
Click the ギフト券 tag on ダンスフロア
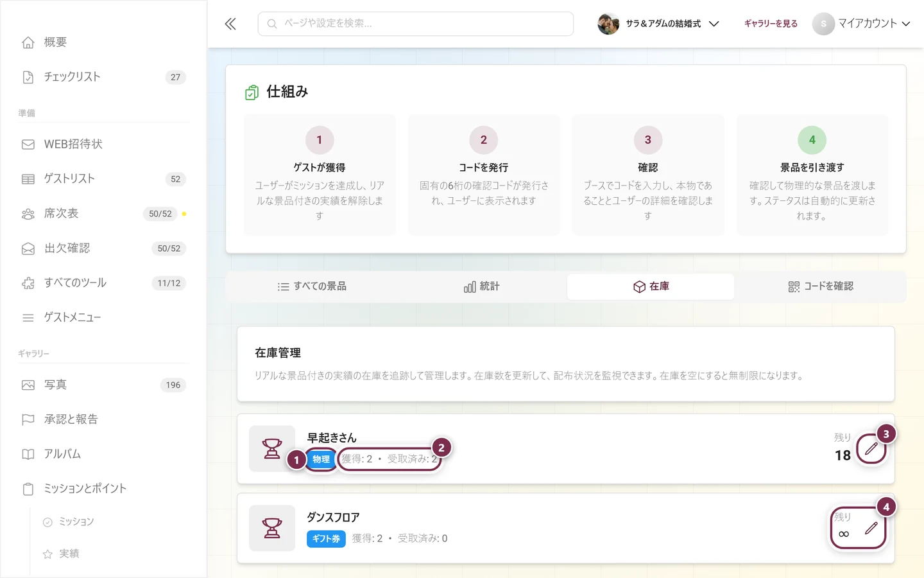click(x=326, y=539)
